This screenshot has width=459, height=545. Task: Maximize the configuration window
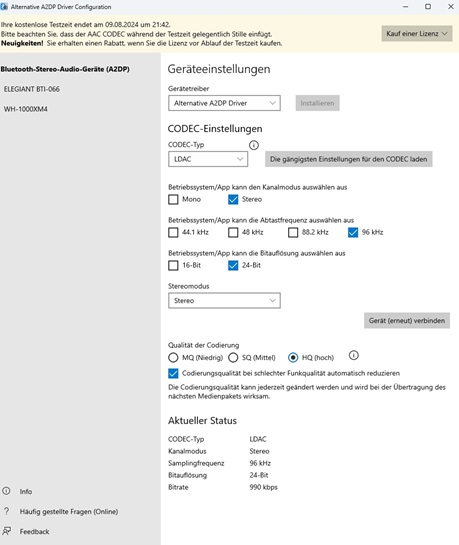click(x=428, y=7)
